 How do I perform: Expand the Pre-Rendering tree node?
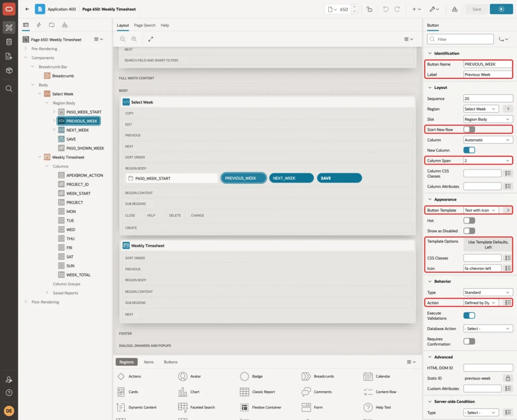[25, 48]
